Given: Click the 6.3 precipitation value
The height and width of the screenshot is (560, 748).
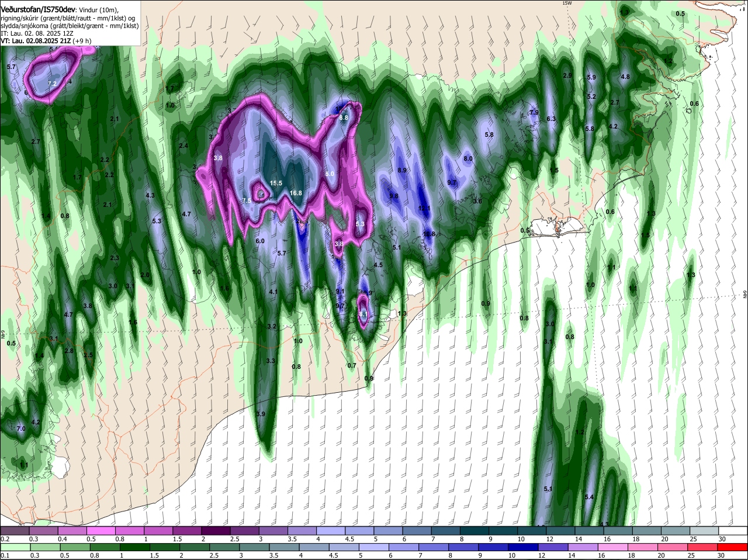Looking at the screenshot, I should point(551,119).
